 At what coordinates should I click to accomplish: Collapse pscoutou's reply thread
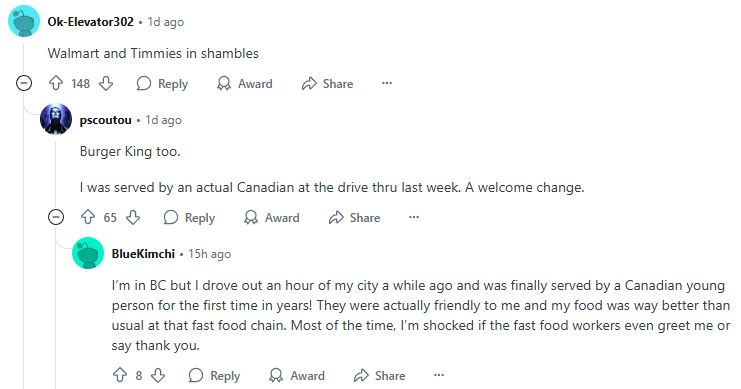56,217
